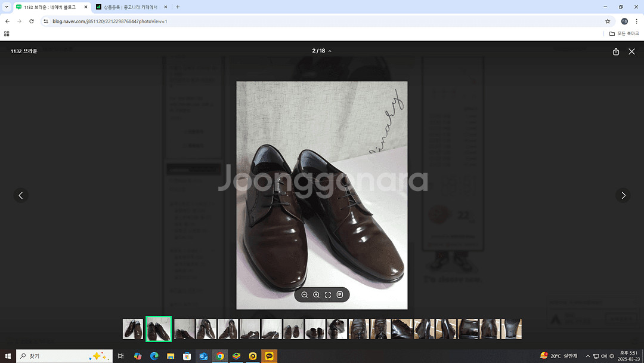Open the Chrome profile menu
The image size is (644, 363).
[624, 21]
